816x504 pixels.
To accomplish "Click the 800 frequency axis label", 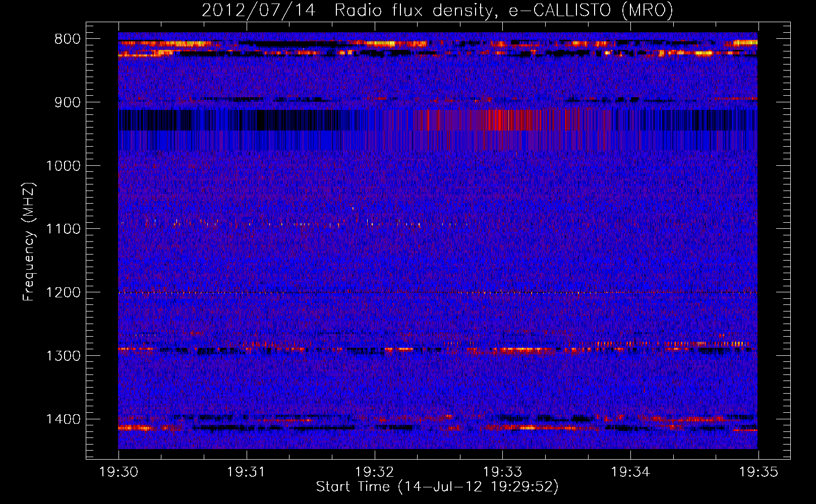I will click(x=67, y=39).
